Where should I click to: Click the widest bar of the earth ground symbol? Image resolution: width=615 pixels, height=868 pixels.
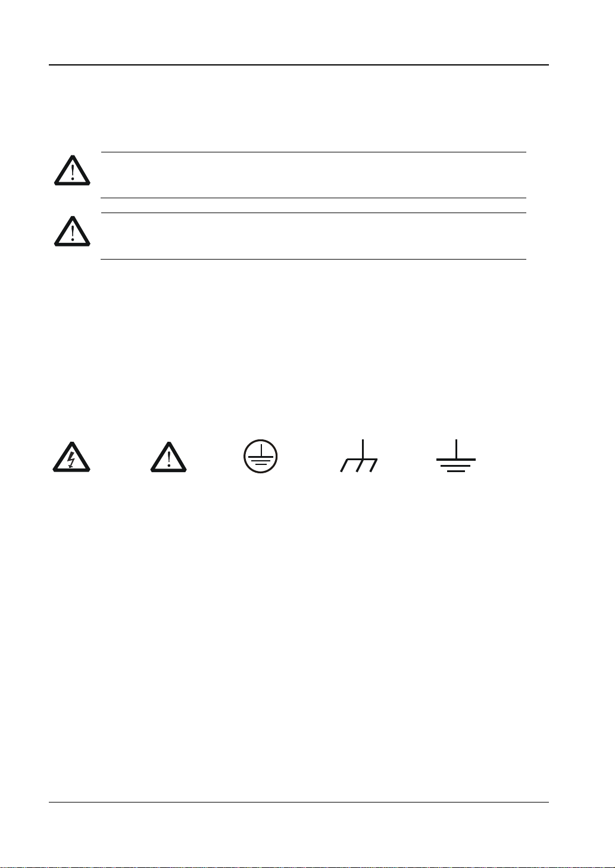point(456,460)
